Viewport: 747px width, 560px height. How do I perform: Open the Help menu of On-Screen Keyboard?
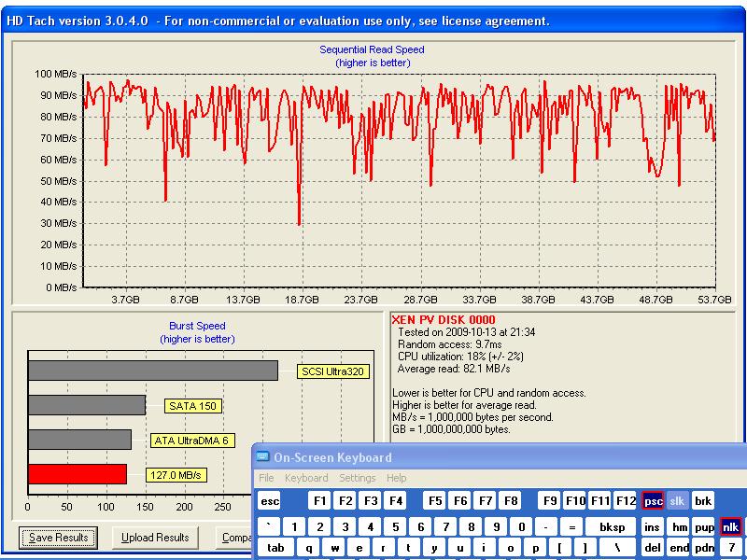pos(397,478)
